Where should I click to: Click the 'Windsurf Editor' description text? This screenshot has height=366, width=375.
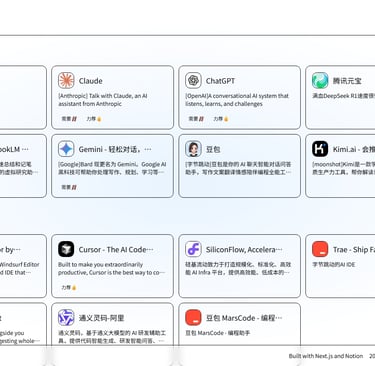pos(20,265)
